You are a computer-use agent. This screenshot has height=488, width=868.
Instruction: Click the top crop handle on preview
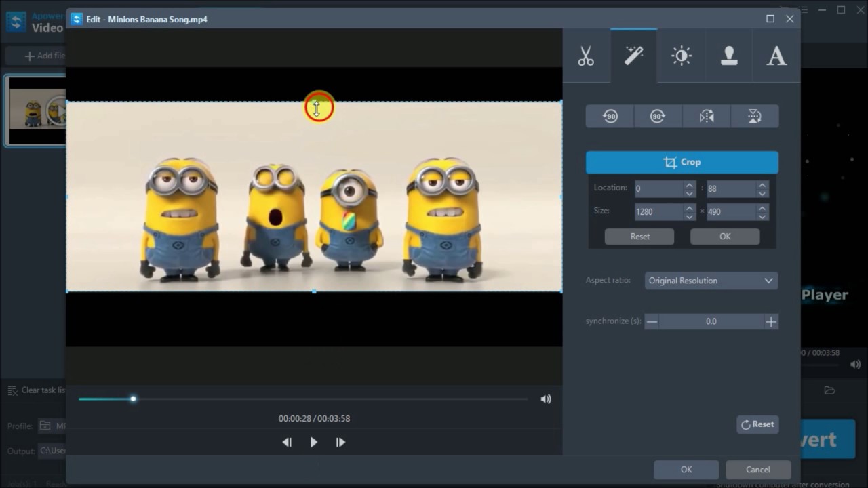point(314,102)
